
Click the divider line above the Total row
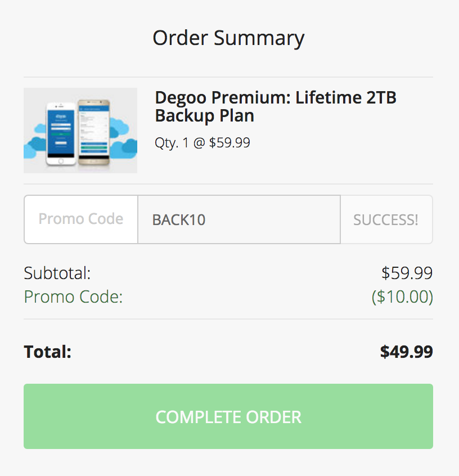click(228, 319)
